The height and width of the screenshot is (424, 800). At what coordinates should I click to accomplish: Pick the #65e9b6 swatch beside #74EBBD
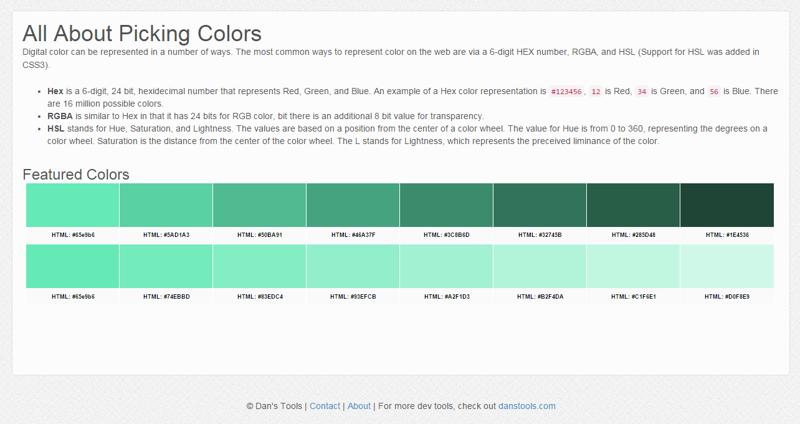[72, 266]
